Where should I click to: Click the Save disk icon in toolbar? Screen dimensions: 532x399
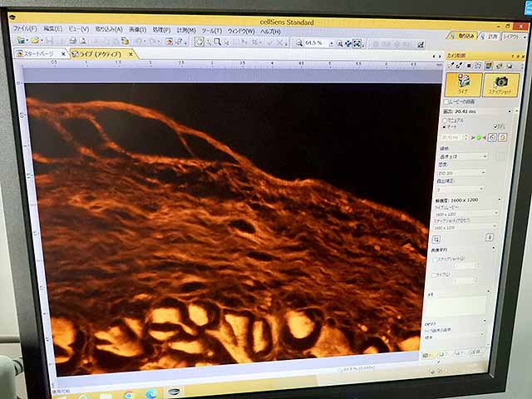click(x=49, y=40)
